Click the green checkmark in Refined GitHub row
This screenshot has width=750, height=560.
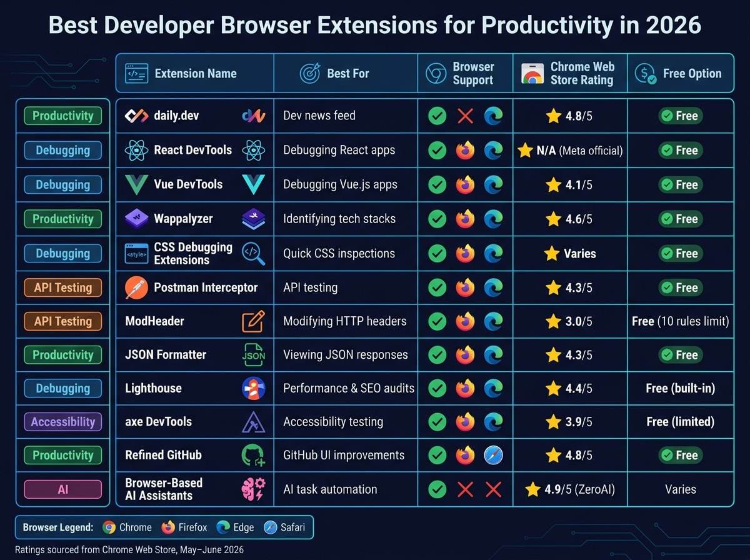[437, 455]
